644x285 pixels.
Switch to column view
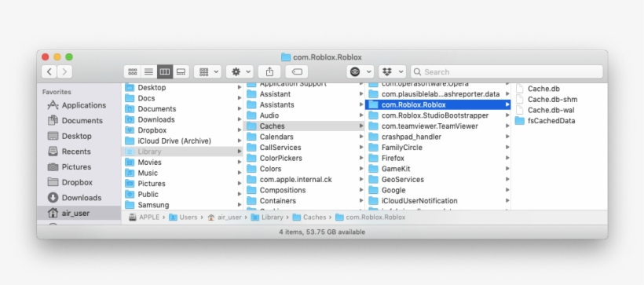165,72
